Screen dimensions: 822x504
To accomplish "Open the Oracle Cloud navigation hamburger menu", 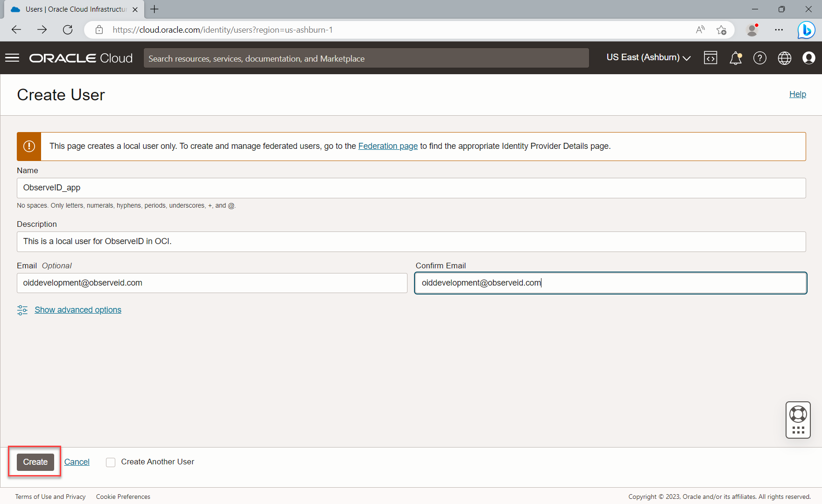I will coord(12,58).
